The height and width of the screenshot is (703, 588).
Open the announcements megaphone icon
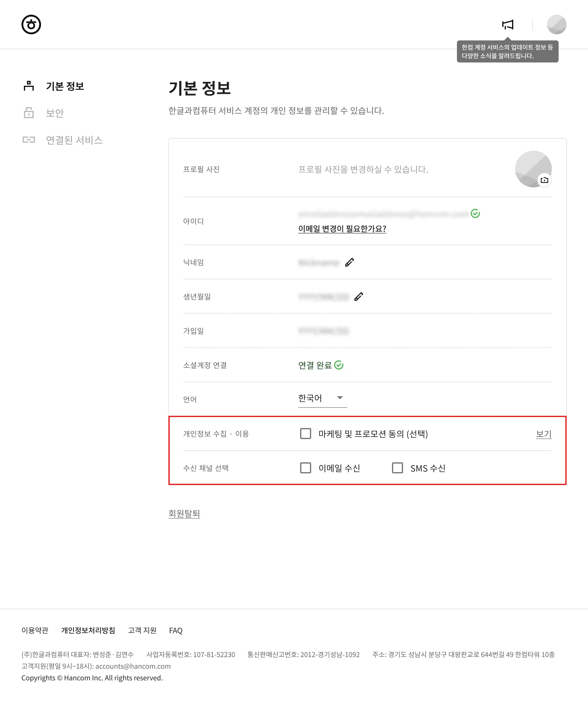point(508,24)
